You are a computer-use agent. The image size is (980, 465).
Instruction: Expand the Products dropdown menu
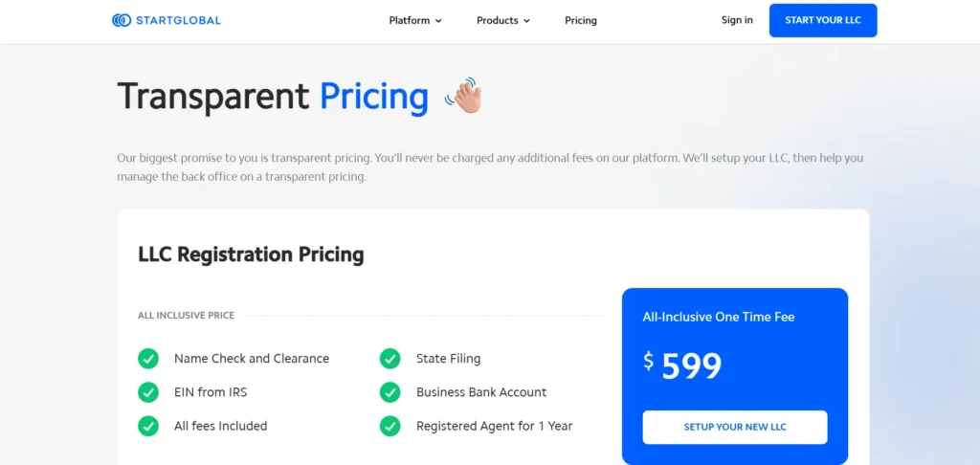[503, 21]
